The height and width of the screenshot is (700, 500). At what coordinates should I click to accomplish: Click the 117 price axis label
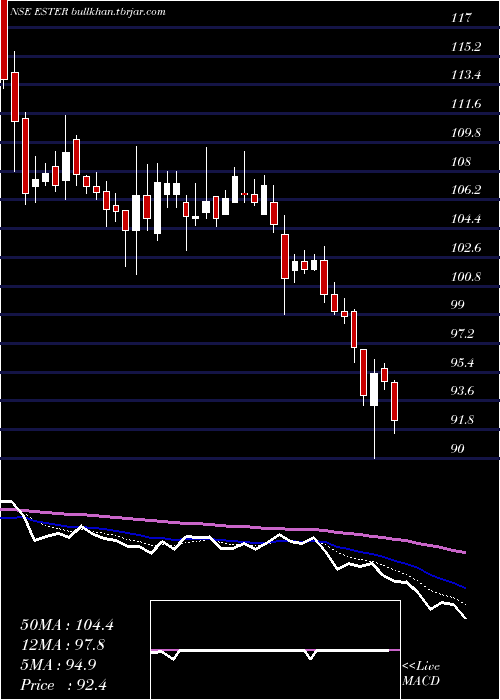462,19
